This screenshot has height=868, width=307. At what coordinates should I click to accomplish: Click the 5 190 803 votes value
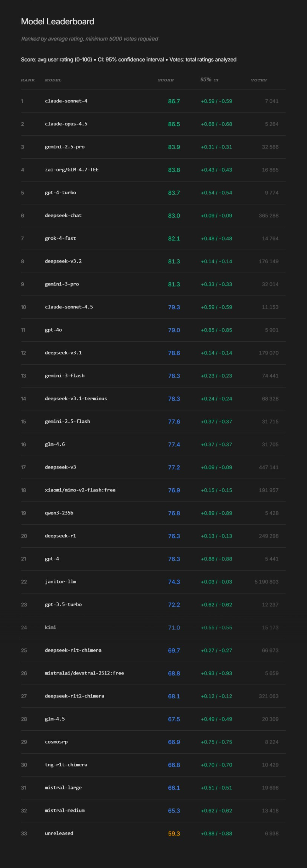(x=267, y=582)
